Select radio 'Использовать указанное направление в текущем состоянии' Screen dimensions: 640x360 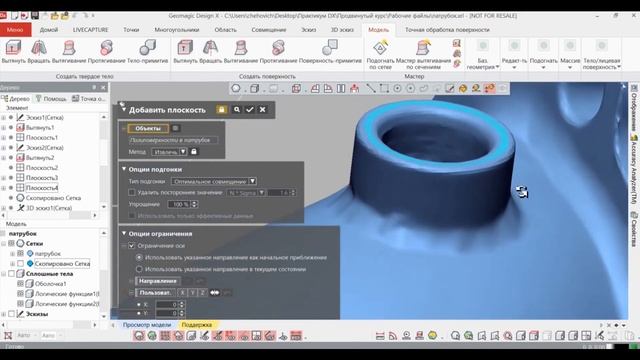coord(139,269)
